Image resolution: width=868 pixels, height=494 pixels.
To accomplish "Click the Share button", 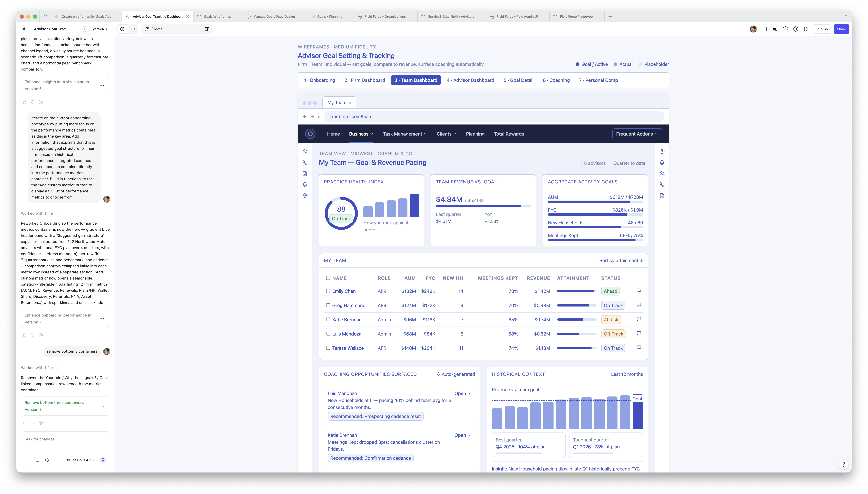I will (841, 29).
